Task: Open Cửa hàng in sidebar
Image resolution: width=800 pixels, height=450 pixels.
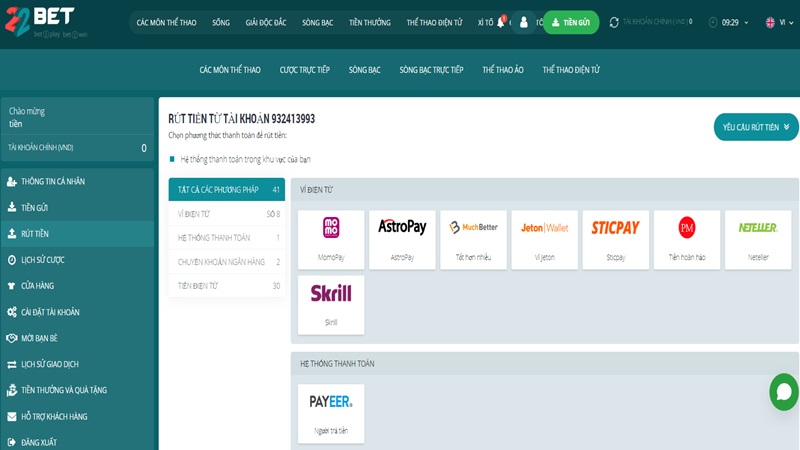Action: (x=77, y=286)
